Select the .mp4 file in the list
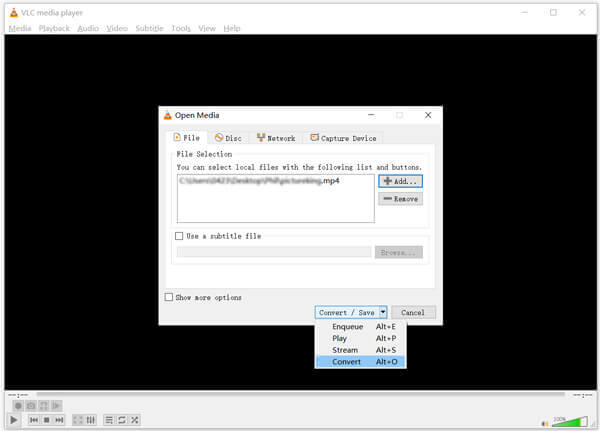 [x=259, y=181]
